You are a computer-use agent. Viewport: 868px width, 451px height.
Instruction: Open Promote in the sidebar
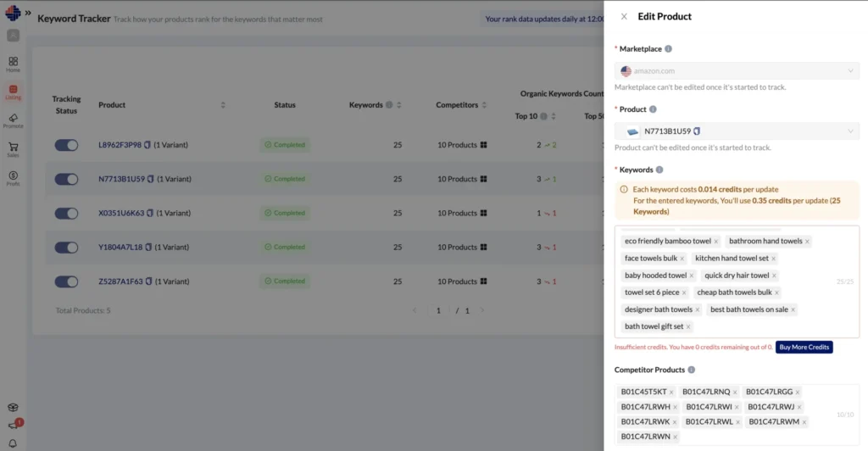pyautogui.click(x=13, y=120)
